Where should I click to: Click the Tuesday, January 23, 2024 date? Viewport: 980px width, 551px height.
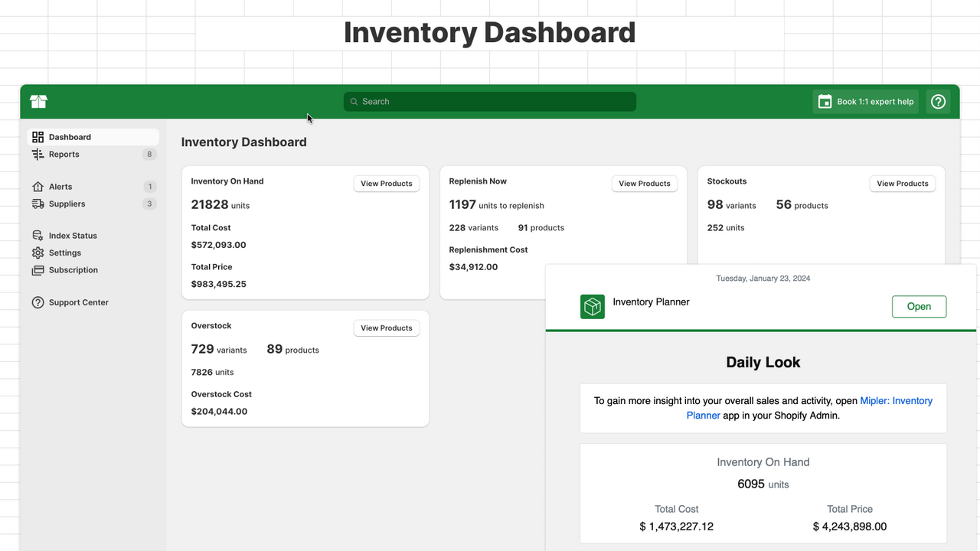click(763, 279)
